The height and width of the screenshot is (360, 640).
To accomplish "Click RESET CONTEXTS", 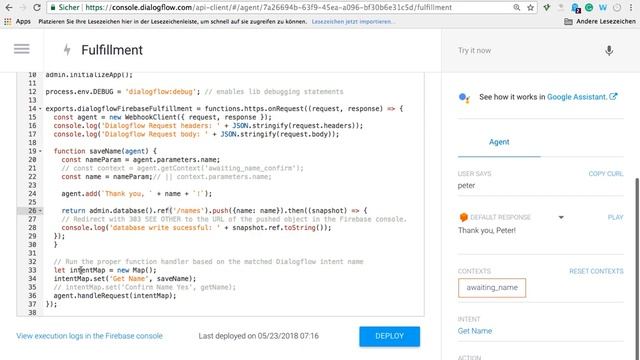I will [x=596, y=271].
